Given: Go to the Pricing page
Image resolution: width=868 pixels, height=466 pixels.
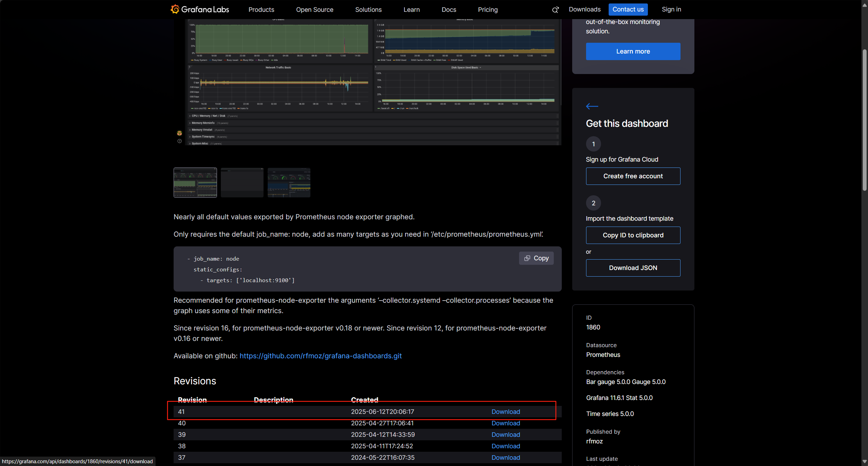Looking at the screenshot, I should [x=487, y=10].
